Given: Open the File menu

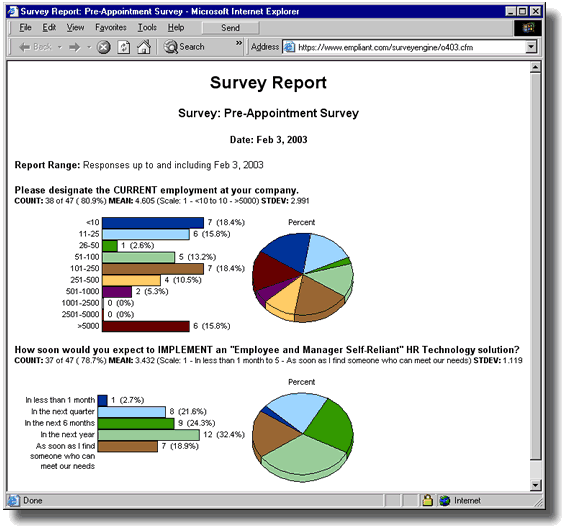Looking at the screenshot, I should (25, 28).
